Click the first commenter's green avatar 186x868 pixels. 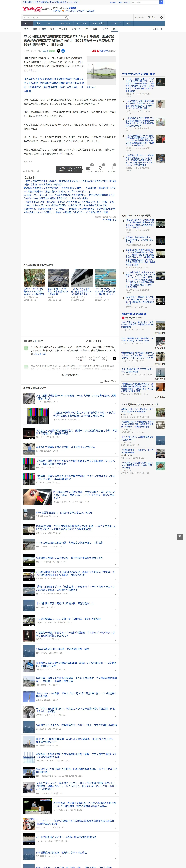[26, 348]
